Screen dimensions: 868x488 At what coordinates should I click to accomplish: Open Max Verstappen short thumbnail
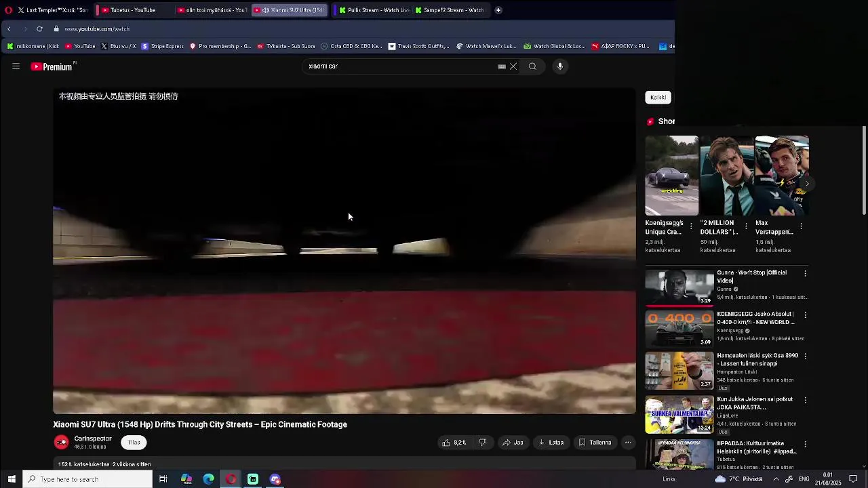[x=782, y=176]
